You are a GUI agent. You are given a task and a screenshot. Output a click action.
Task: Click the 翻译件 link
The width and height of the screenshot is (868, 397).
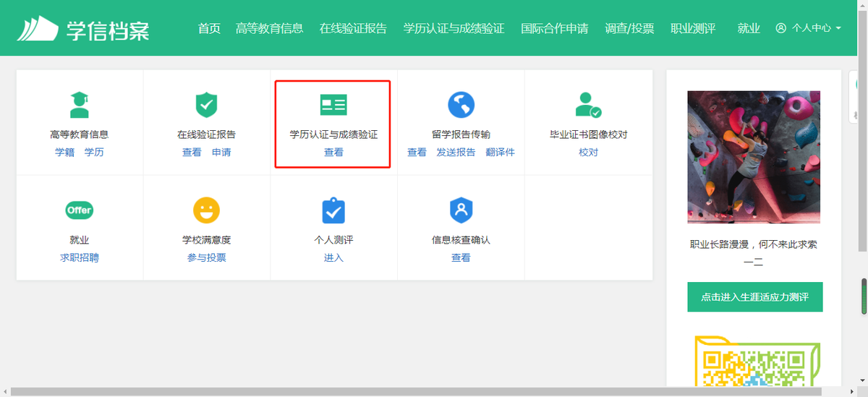[500, 153]
